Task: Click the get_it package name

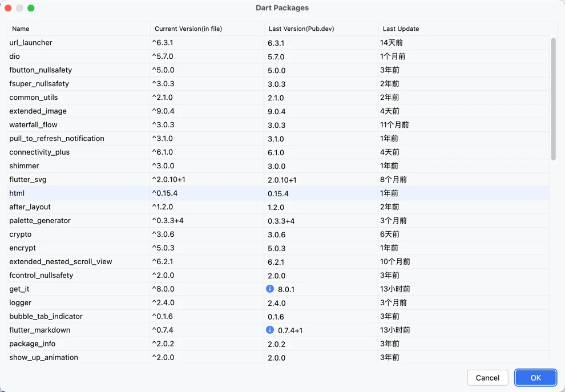Action: pos(19,289)
